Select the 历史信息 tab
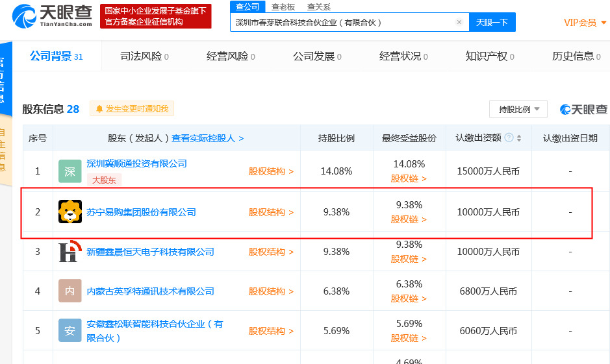This screenshot has height=364, width=610. click(x=576, y=56)
